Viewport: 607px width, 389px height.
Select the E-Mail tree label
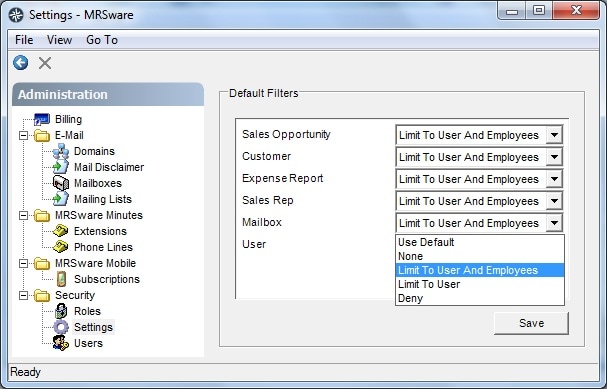(x=69, y=135)
